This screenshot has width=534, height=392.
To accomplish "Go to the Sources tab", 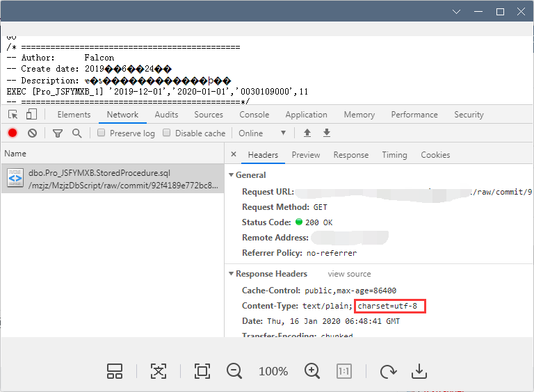I will pos(209,115).
